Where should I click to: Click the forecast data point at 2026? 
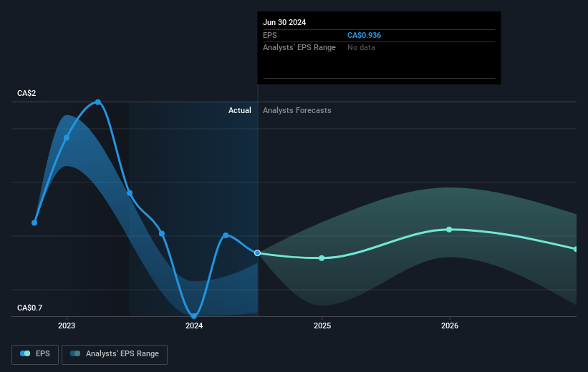click(x=449, y=229)
